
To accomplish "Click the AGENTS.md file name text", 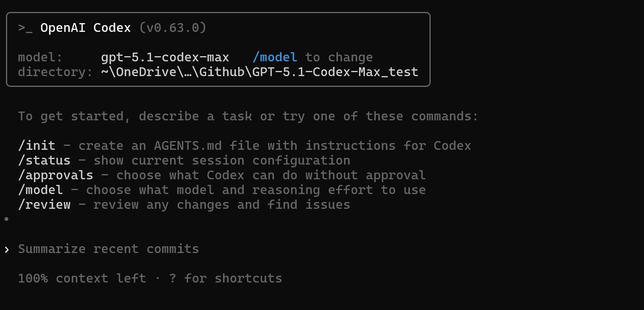I will (188, 146).
